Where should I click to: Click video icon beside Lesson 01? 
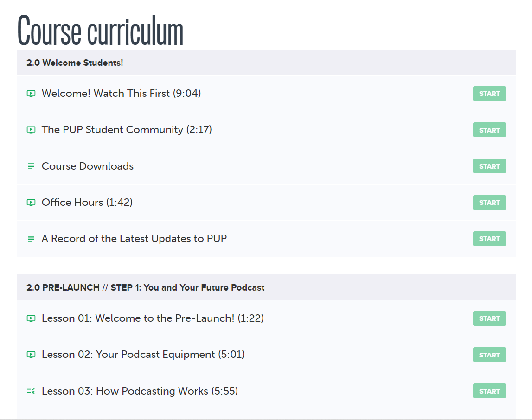(x=31, y=318)
